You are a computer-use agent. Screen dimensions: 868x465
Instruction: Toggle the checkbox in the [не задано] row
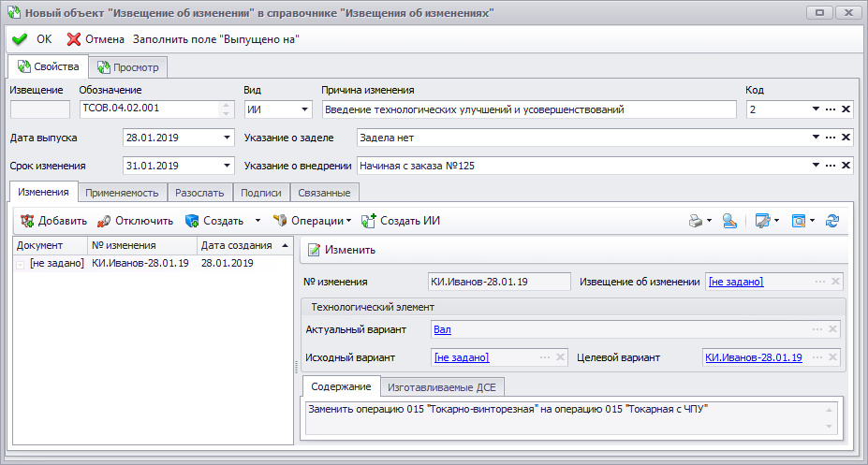20,264
